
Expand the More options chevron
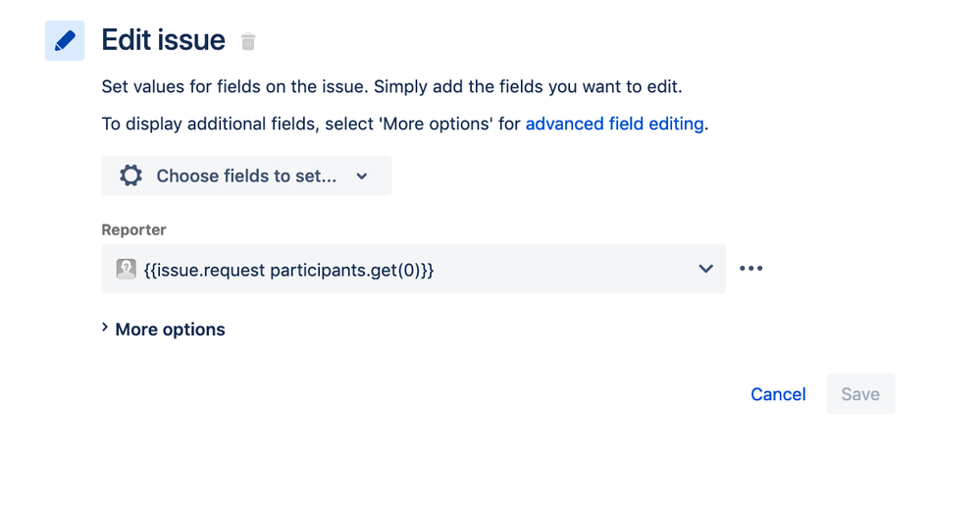click(x=105, y=329)
